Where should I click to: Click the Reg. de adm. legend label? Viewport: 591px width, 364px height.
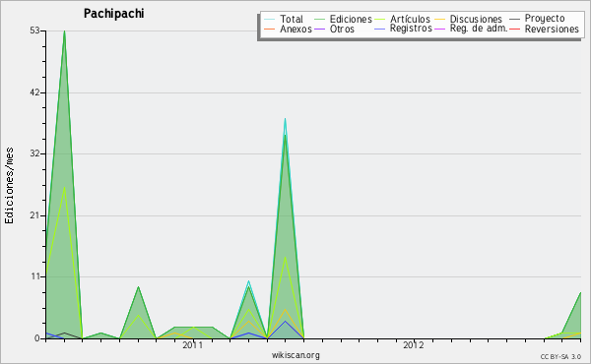[x=479, y=29]
